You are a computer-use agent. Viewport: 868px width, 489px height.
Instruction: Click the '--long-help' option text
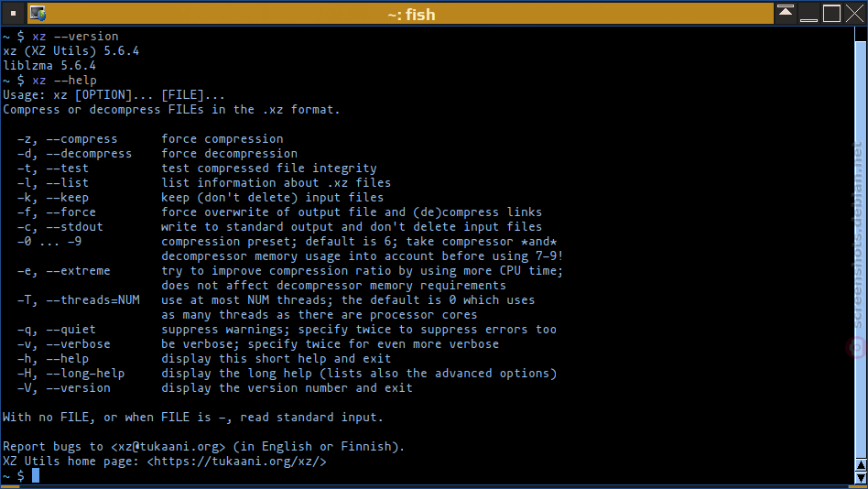tap(85, 374)
